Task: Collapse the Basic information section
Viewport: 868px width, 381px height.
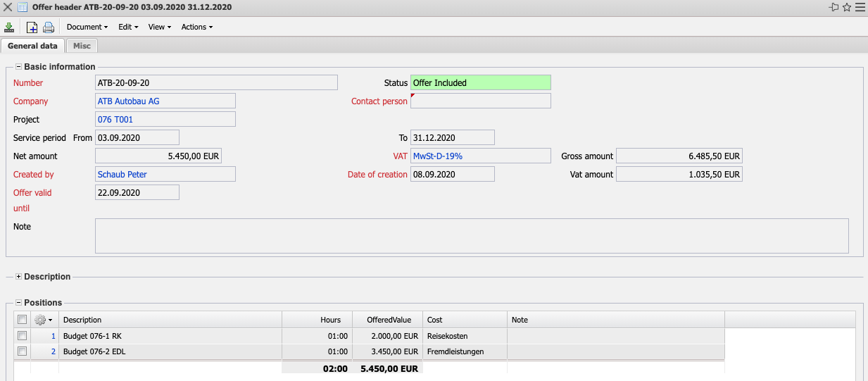Action: 18,67
